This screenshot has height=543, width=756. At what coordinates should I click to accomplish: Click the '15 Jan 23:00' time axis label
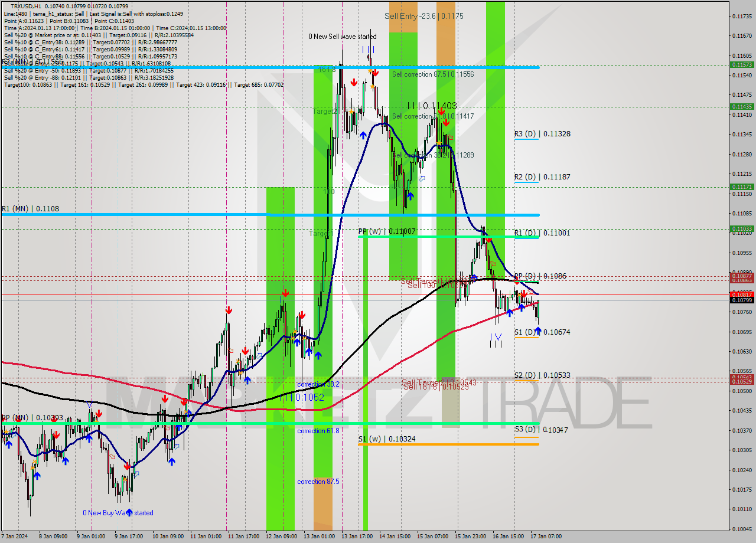tap(470, 537)
